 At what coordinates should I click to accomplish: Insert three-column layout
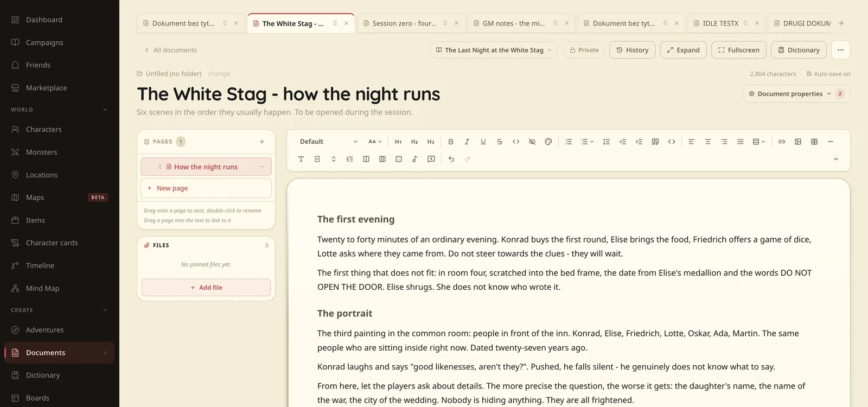[x=382, y=159]
